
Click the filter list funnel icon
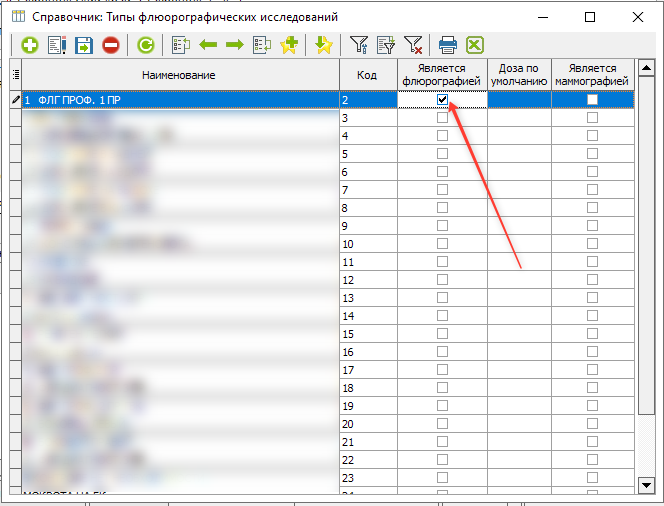[386, 45]
